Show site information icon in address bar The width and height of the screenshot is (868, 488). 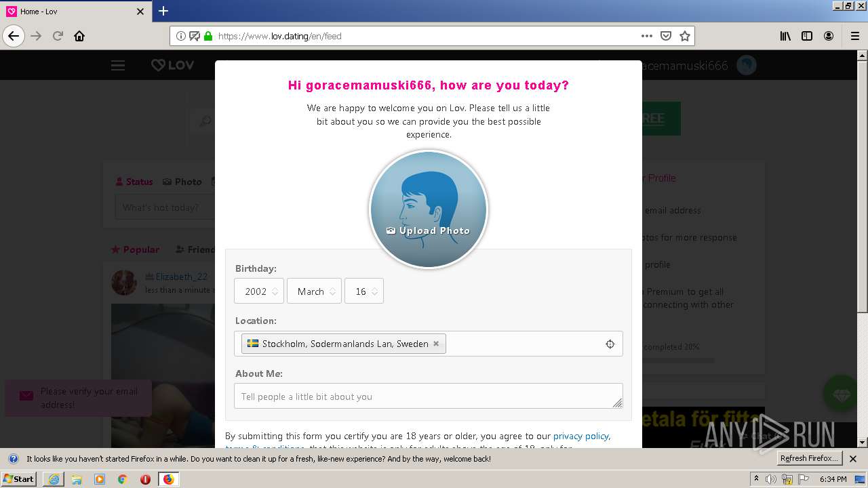click(x=180, y=36)
